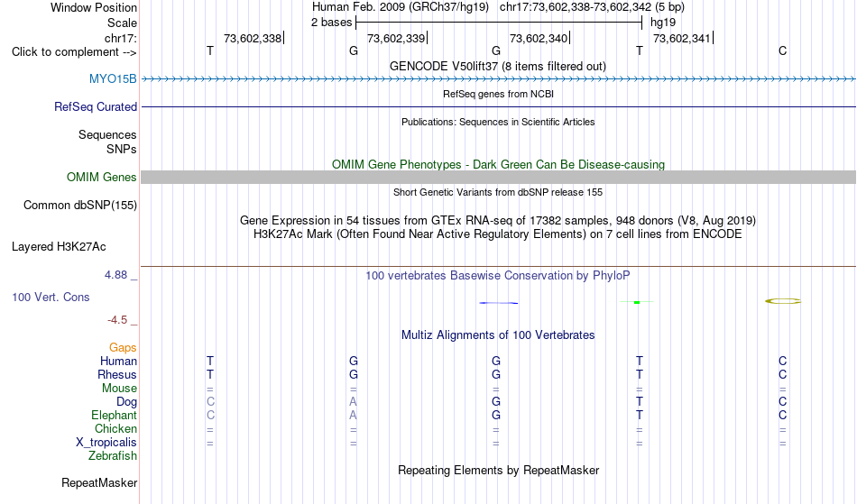Screen dimensions: 857x504
Task: Click 'Short Genetic Variants from dbSNP release 155'
Action: (498, 193)
